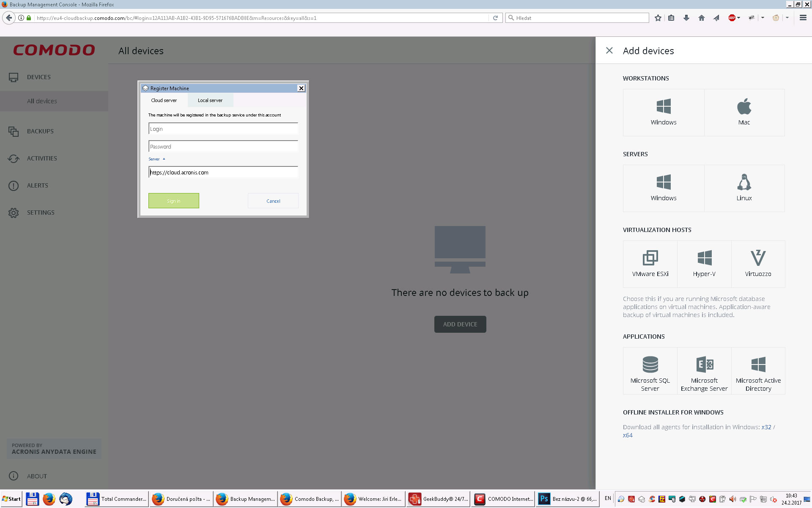812x508 pixels.
Task: Choose Windows under Servers
Action: pyautogui.click(x=664, y=188)
